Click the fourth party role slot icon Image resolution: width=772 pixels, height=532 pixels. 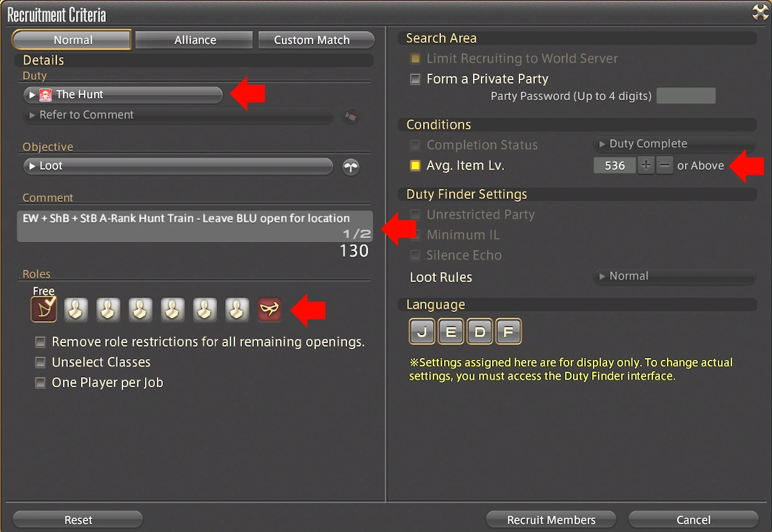pos(141,309)
